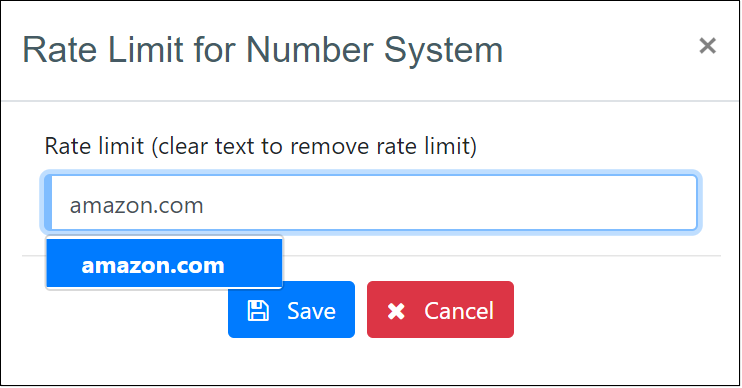The image size is (742, 388).
Task: Click the modal header area near title
Action: [592, 50]
